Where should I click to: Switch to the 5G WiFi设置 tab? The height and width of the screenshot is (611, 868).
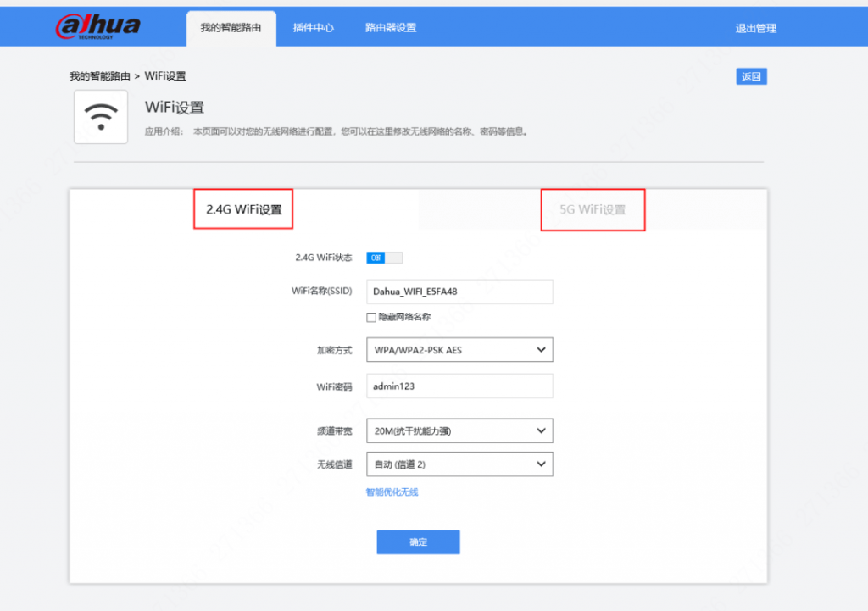click(x=593, y=208)
